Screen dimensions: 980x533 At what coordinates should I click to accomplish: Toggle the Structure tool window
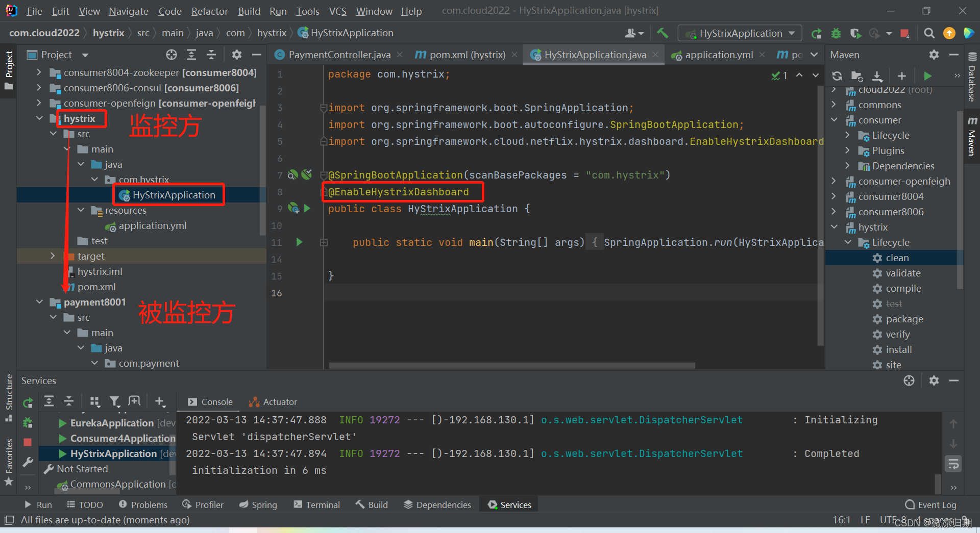click(x=9, y=398)
